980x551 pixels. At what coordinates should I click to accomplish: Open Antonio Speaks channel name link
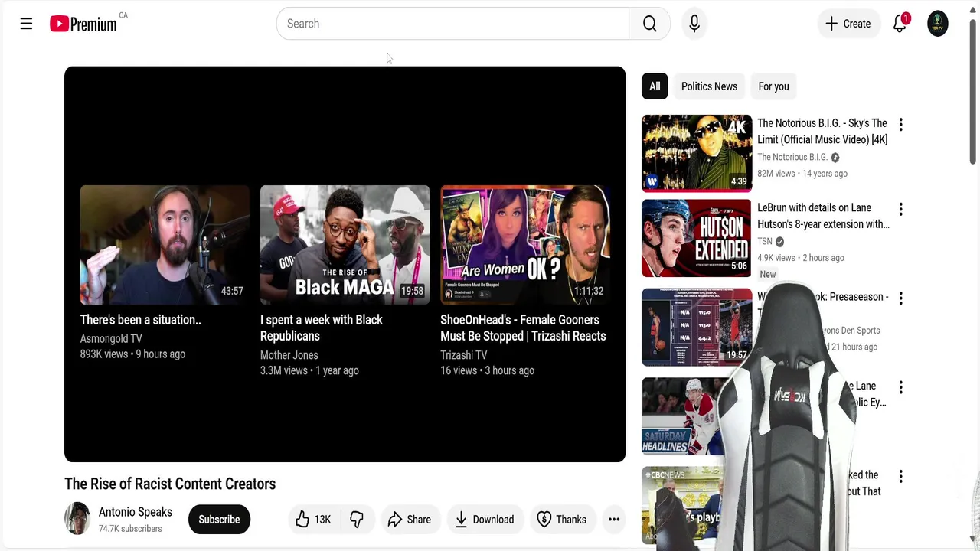(136, 512)
